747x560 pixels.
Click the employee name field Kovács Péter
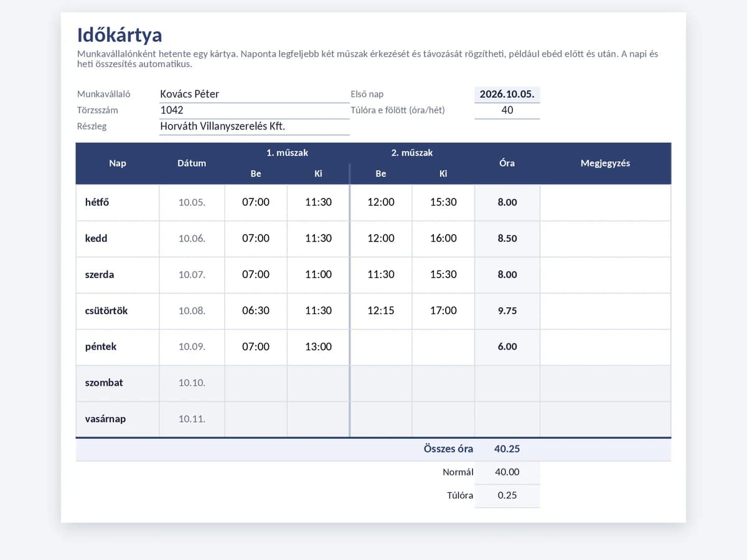tap(255, 95)
